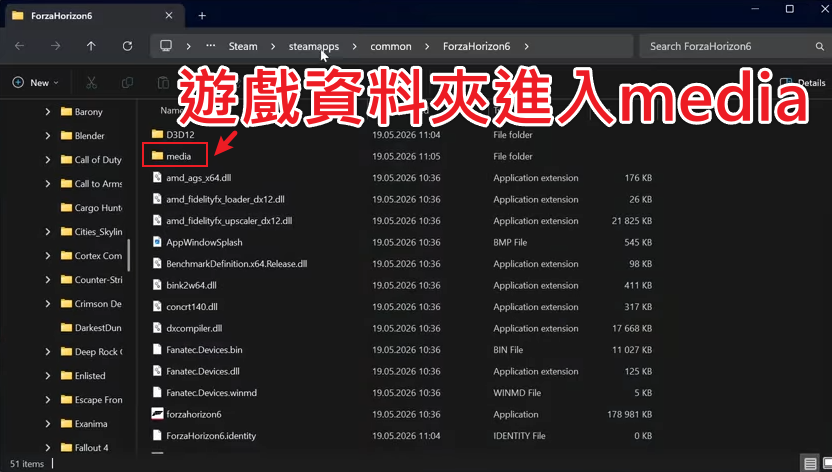This screenshot has width=832, height=472.
Task: Click the Paste clipboard icon
Action: click(163, 83)
